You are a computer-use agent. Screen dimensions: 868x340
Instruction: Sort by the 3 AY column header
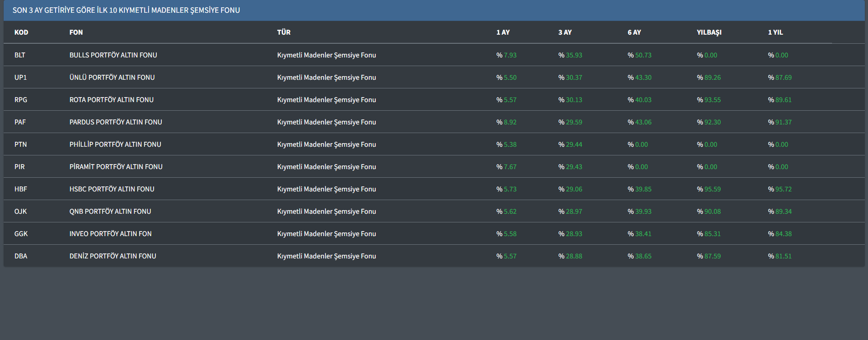(565, 32)
